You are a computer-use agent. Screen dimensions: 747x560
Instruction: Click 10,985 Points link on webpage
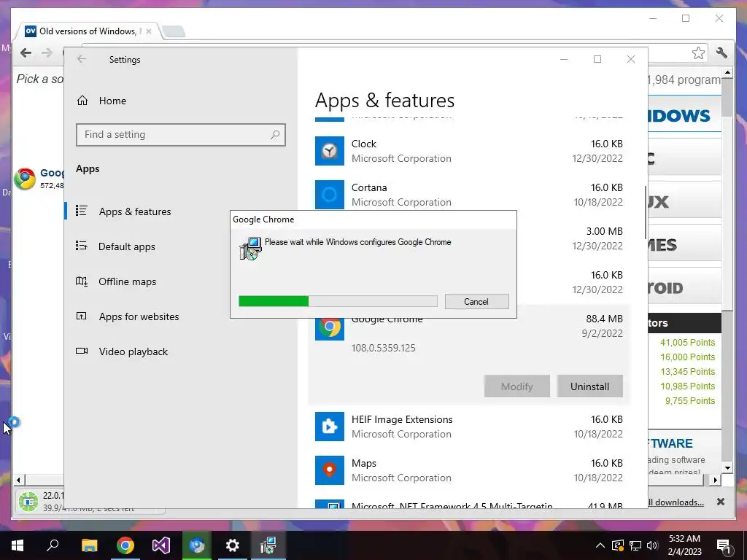[x=687, y=386]
